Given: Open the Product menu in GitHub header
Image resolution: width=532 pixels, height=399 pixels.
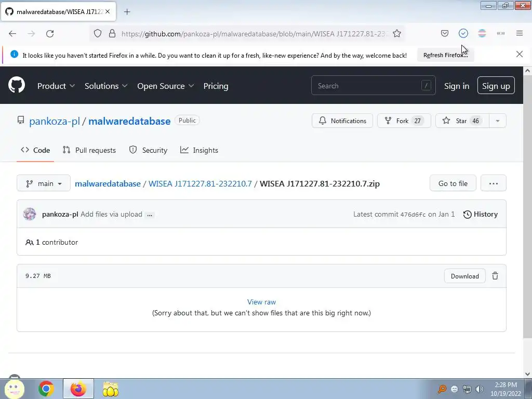Looking at the screenshot, I should coord(56,86).
